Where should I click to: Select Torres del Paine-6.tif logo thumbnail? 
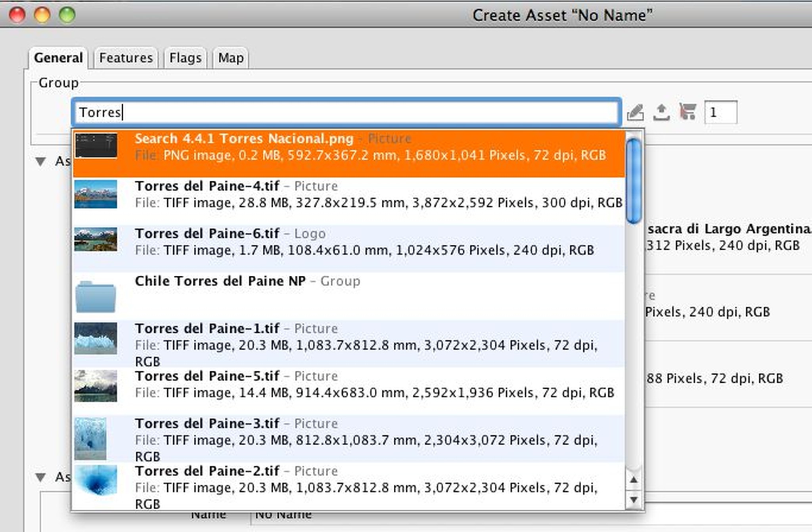[x=96, y=239]
